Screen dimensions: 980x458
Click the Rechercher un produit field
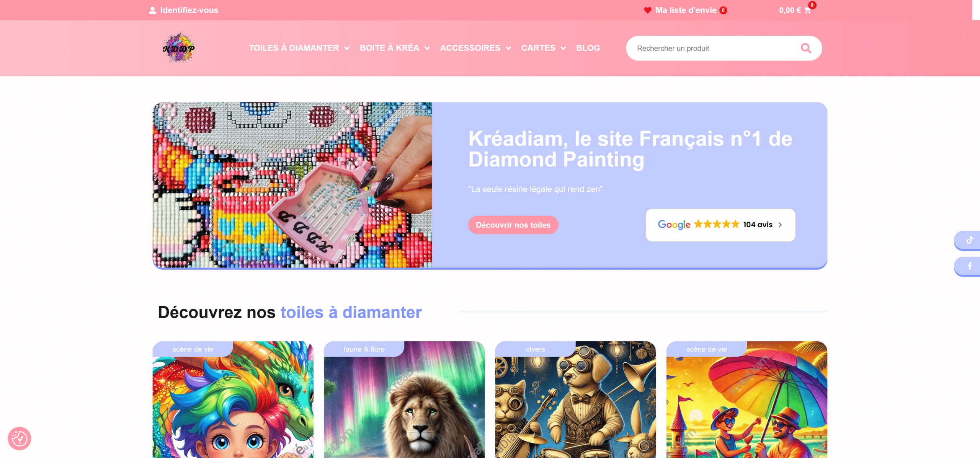[x=716, y=48]
